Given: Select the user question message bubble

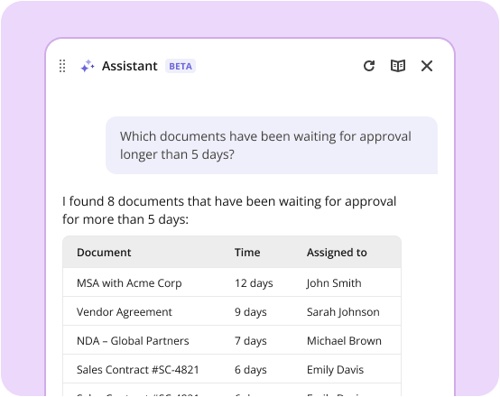Looking at the screenshot, I should pos(272,145).
